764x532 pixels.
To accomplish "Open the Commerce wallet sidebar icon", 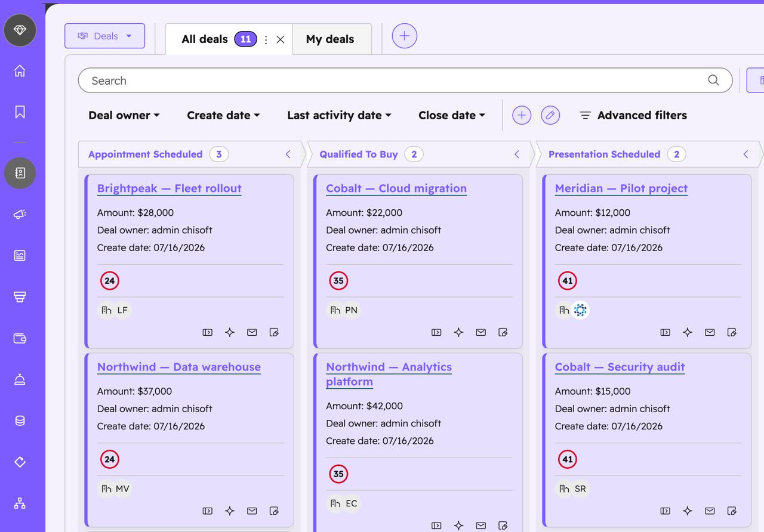I will pyautogui.click(x=20, y=338).
